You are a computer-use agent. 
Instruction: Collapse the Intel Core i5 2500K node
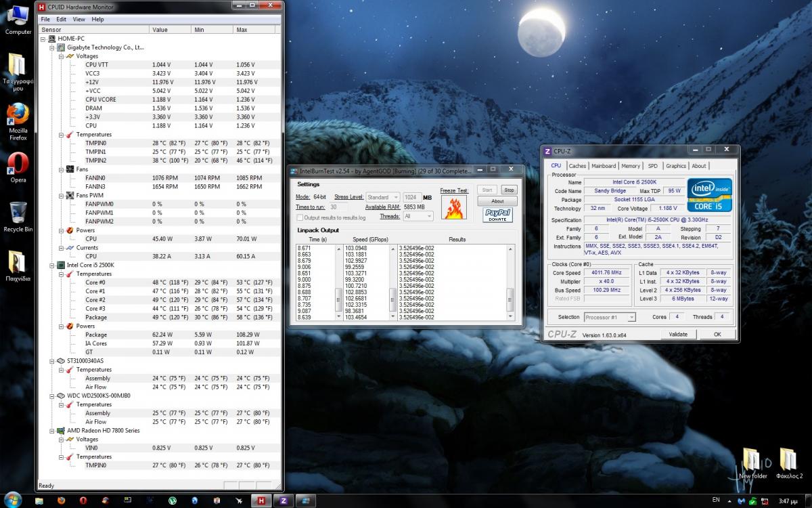52,265
